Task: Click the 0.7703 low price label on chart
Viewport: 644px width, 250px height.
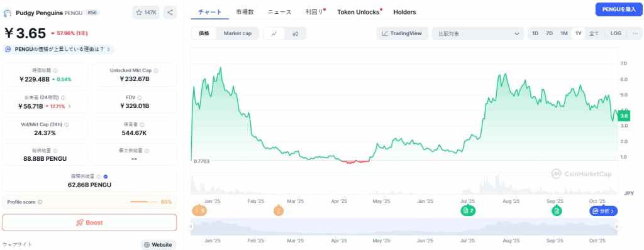Action: pos(202,161)
